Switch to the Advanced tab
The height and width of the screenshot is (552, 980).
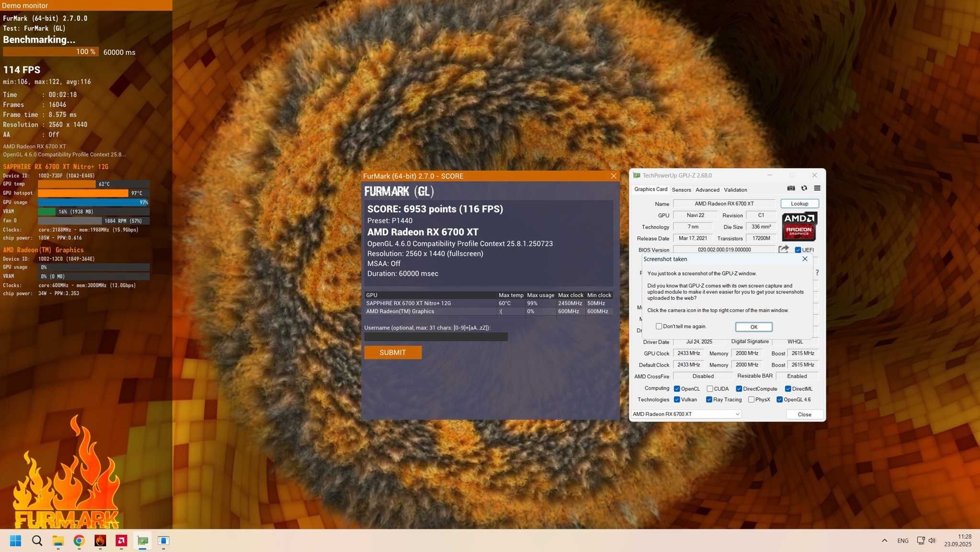click(x=707, y=190)
